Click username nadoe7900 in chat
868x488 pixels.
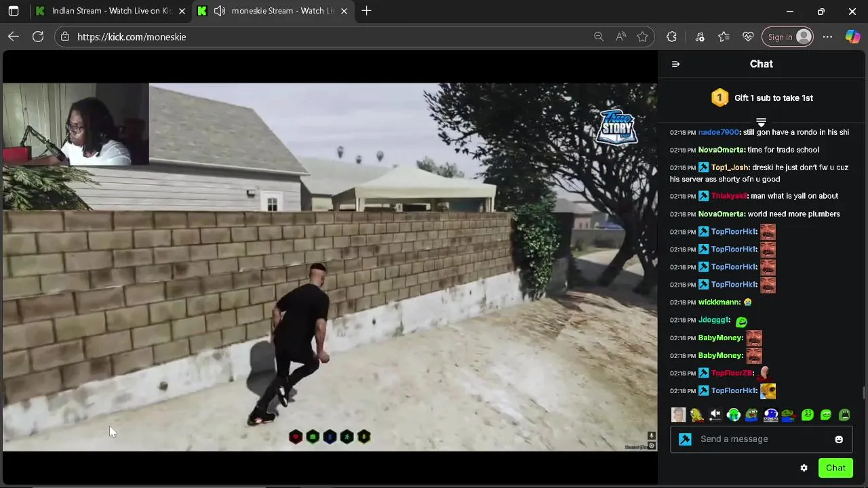tap(719, 132)
